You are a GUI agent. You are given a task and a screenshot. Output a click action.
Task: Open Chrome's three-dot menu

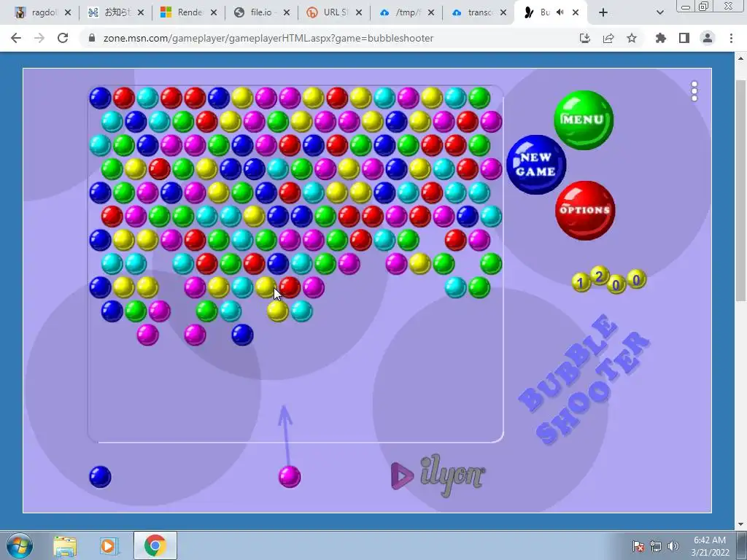(731, 38)
